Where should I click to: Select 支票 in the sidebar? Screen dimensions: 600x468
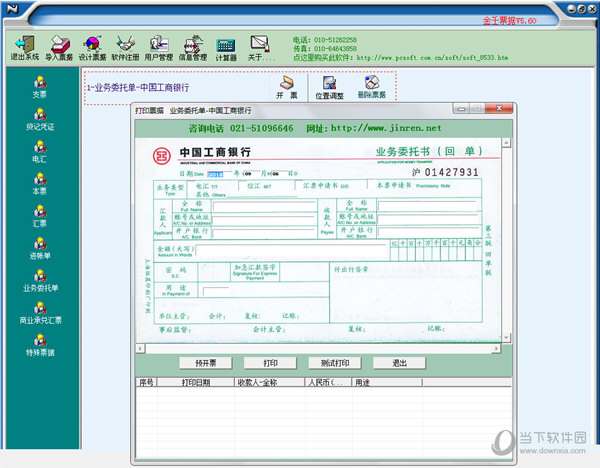(40, 87)
